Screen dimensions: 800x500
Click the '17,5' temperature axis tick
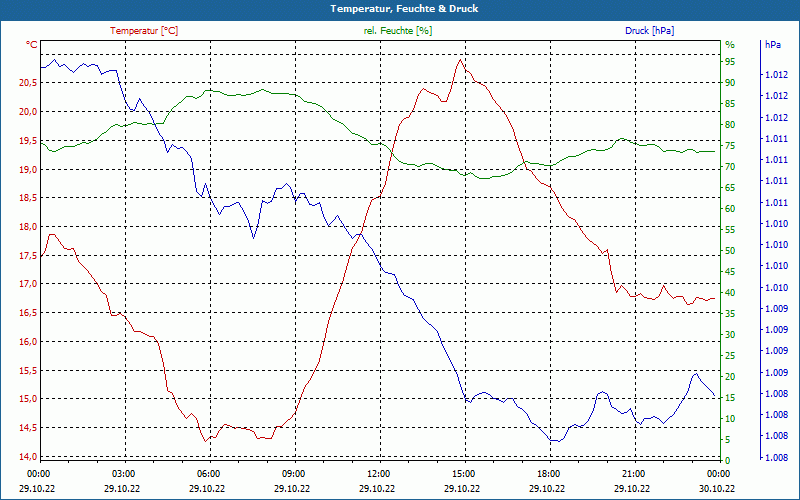point(28,256)
